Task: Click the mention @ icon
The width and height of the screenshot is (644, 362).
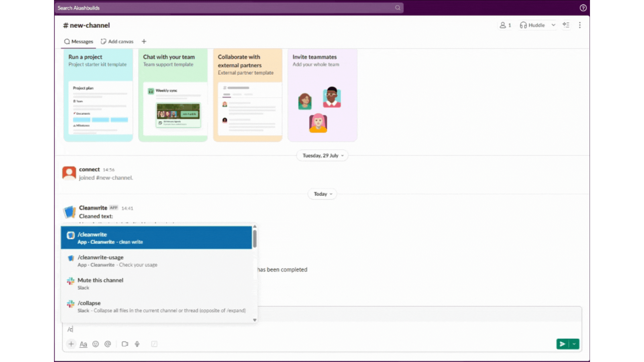Action: (108, 344)
